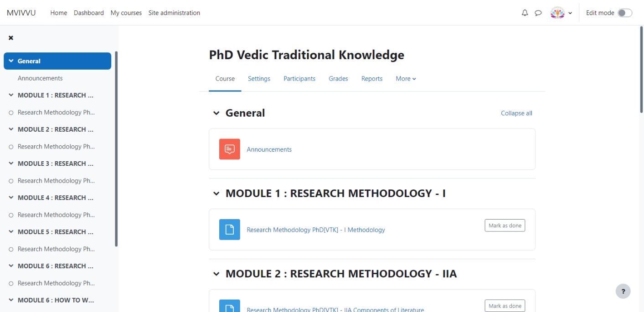Switch to the Participants tab
The height and width of the screenshot is (312, 644).
click(299, 78)
